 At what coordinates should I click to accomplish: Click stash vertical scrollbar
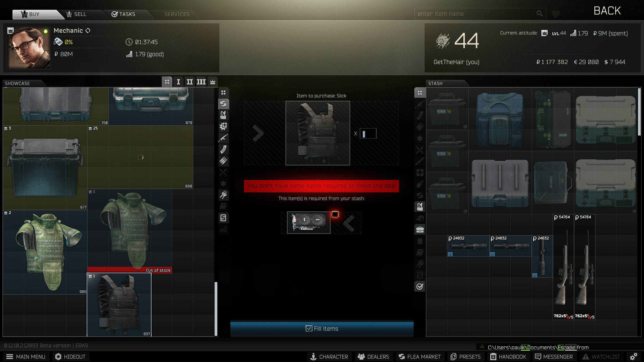pyautogui.click(x=639, y=112)
